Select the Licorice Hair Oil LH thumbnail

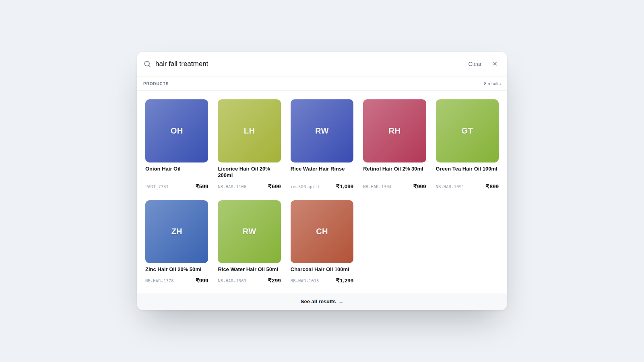pos(249,131)
